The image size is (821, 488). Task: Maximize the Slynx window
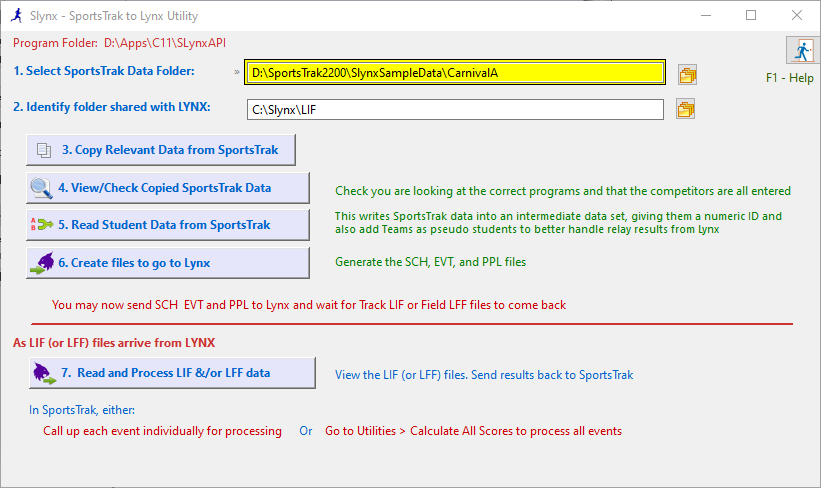click(x=751, y=15)
